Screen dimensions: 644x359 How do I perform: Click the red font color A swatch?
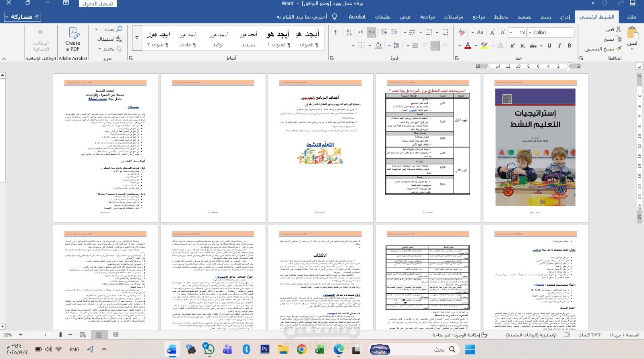tap(468, 46)
